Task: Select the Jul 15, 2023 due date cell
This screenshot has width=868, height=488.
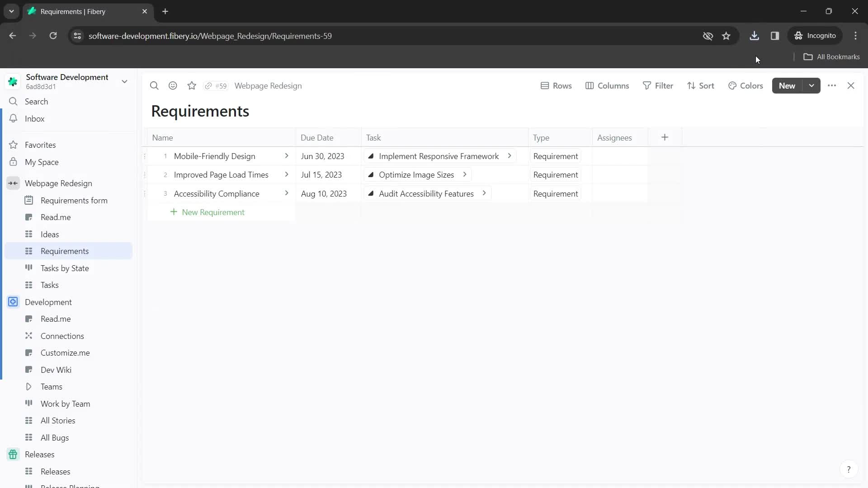Action: click(x=328, y=175)
